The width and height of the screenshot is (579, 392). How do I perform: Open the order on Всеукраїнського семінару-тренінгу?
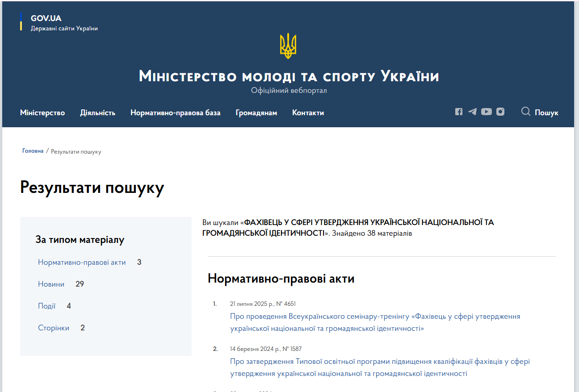375,322
